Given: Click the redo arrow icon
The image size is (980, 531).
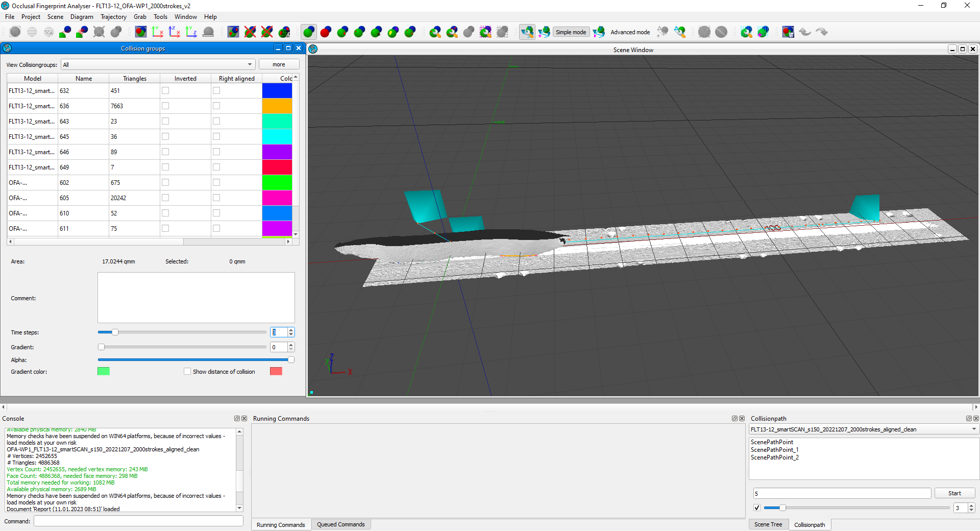Looking at the screenshot, I should [x=822, y=32].
